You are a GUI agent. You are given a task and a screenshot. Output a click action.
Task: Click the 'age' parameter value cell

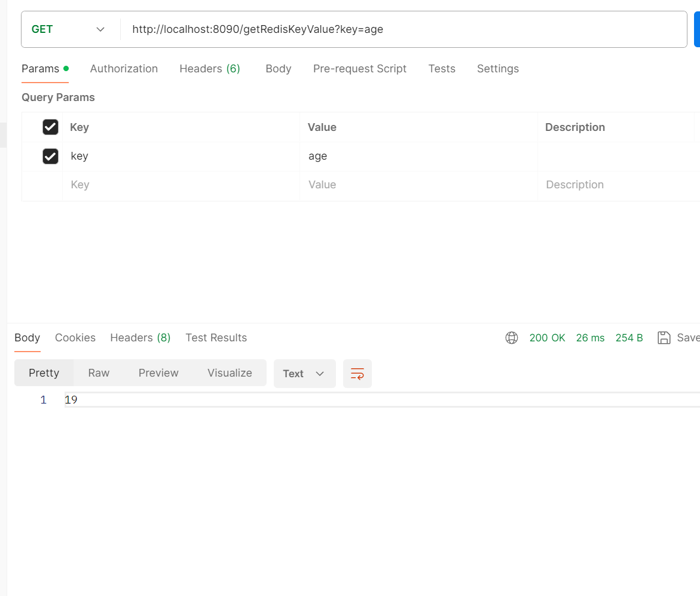(418, 156)
